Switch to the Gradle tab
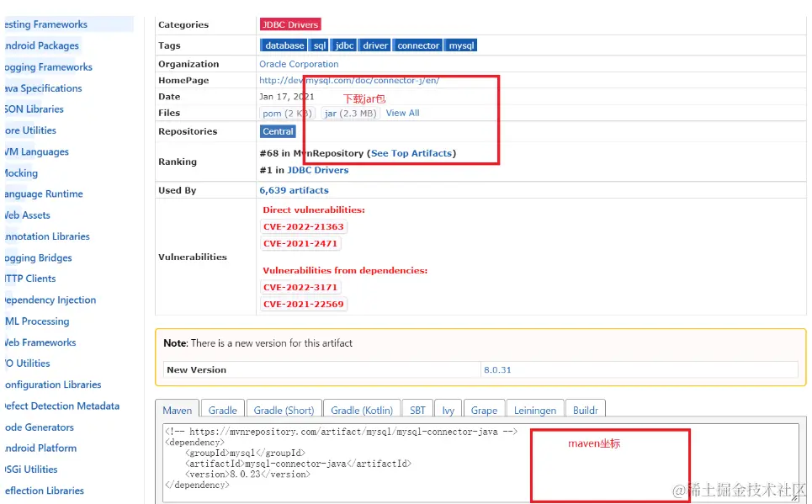 click(223, 410)
